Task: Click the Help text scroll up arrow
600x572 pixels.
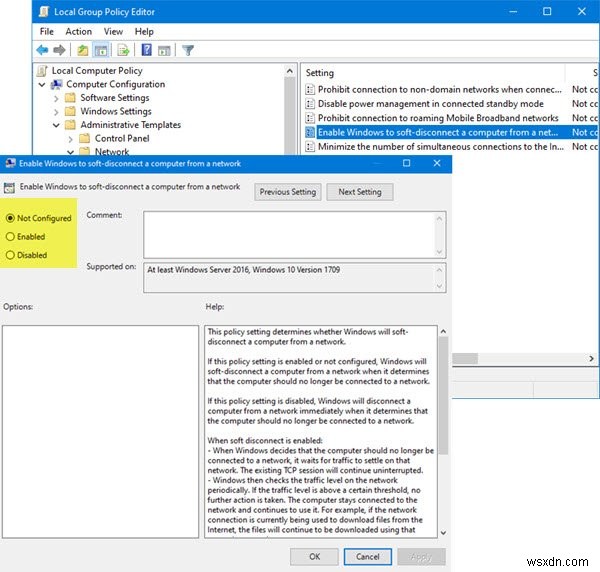Action: pyautogui.click(x=443, y=331)
